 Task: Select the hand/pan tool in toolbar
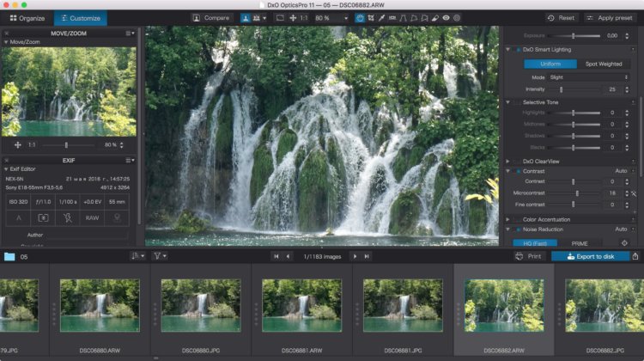point(360,18)
